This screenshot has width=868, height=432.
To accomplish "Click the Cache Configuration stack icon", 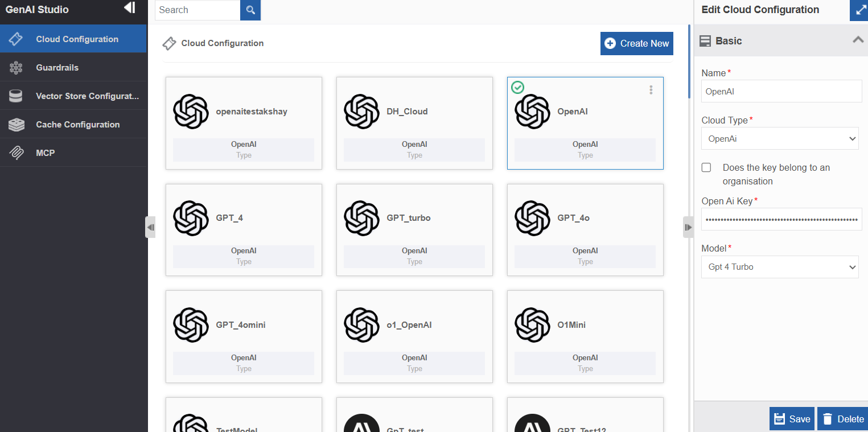I will [16, 125].
